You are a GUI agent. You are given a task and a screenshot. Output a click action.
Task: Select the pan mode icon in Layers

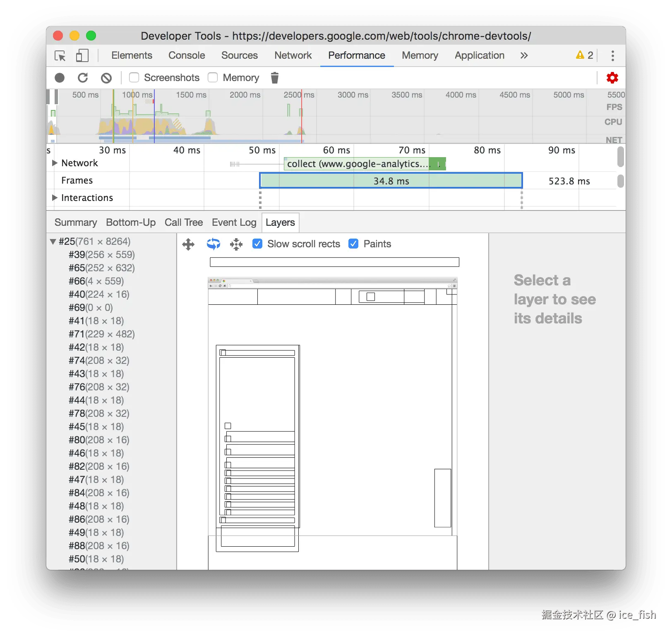(x=188, y=244)
